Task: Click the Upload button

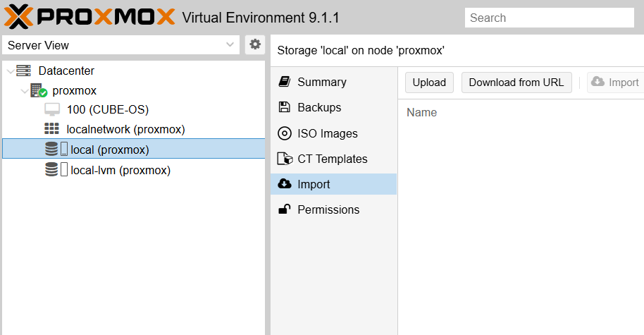Action: pos(429,83)
